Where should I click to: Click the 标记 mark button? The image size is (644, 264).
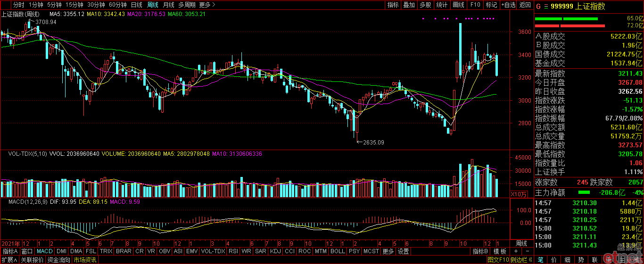click(x=491, y=5)
